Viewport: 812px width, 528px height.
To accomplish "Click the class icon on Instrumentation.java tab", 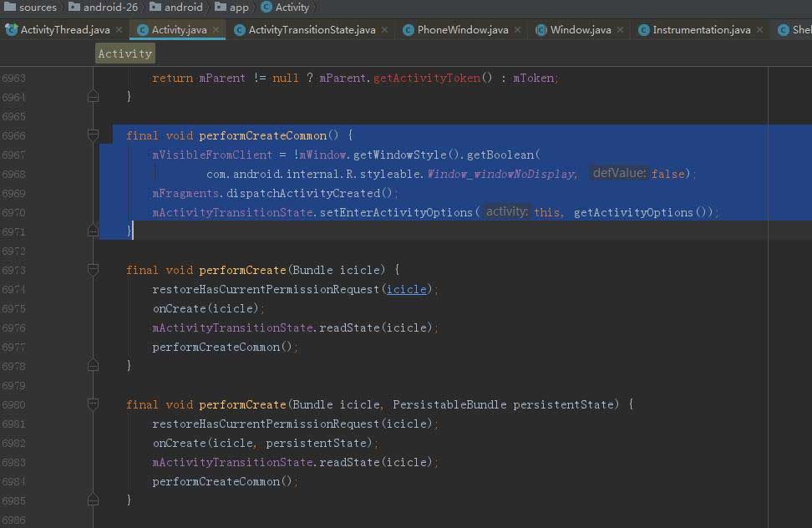I will 644,31.
